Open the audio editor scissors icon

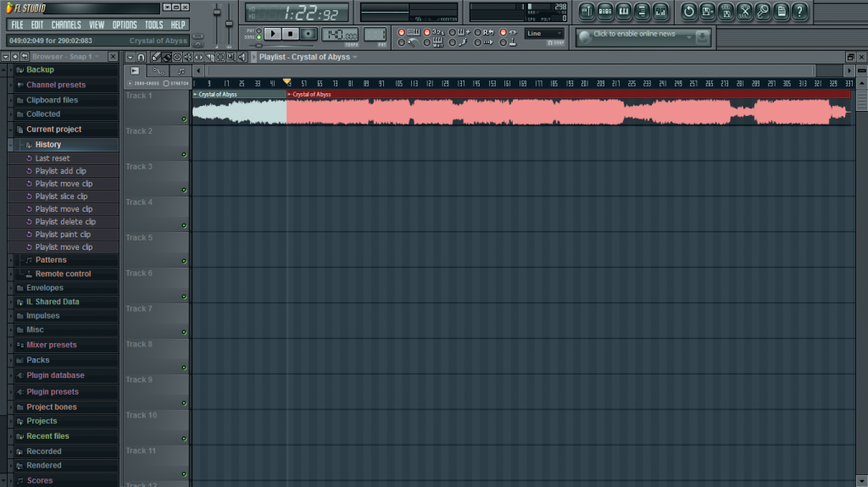click(744, 11)
